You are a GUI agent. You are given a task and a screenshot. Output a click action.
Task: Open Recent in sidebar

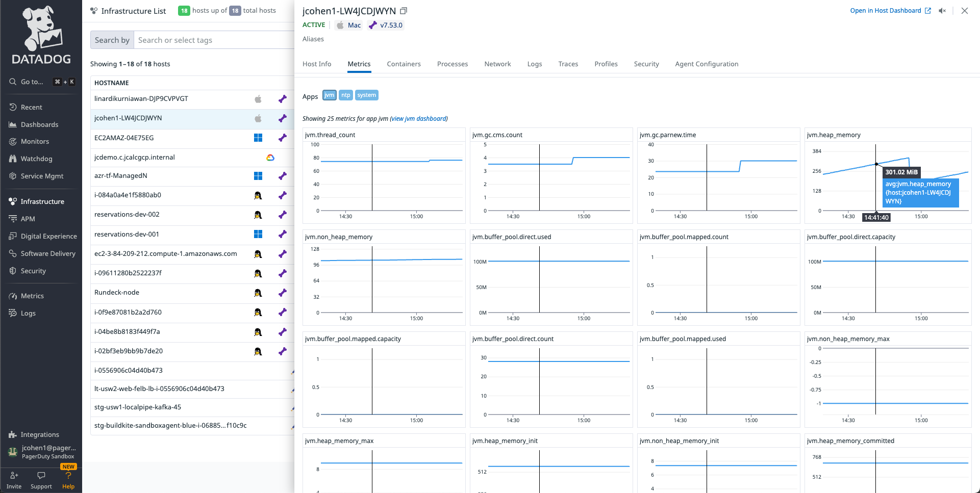pos(31,107)
